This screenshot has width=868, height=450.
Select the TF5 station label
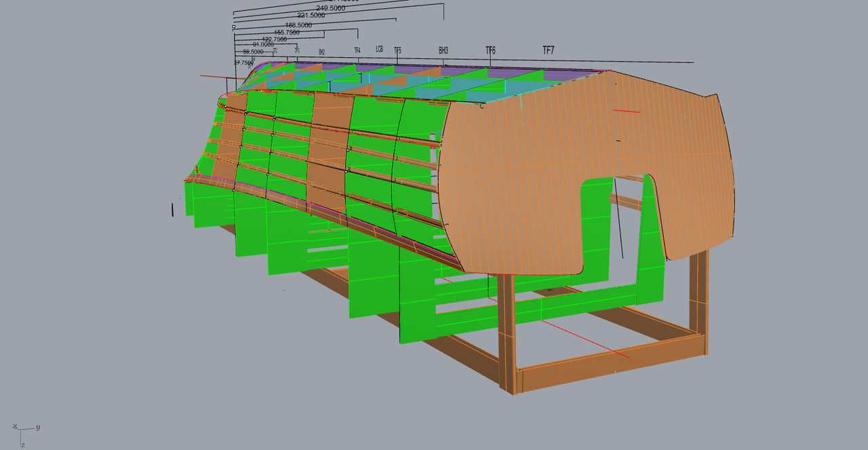[397, 51]
